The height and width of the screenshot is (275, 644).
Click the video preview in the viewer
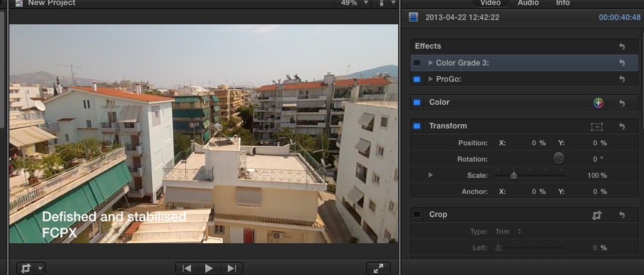[x=203, y=134]
